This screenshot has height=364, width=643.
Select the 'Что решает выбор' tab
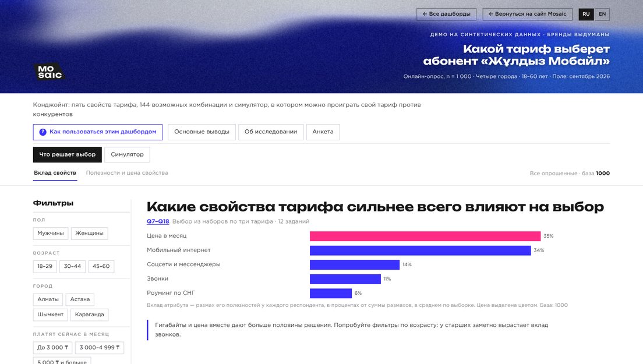pos(67,154)
